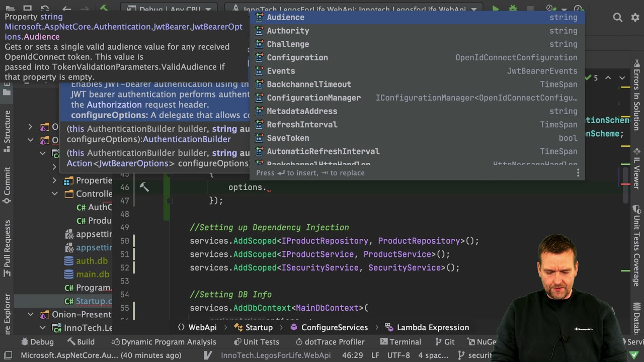Choose SaveToken bool completion entry
This screenshot has height=362, width=644.
pyautogui.click(x=417, y=138)
